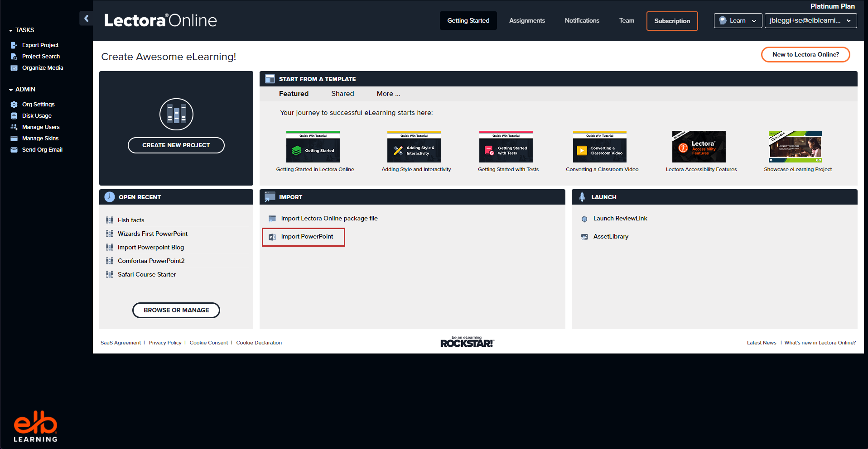Click the Manage Skins icon
The width and height of the screenshot is (868, 449).
click(14, 139)
